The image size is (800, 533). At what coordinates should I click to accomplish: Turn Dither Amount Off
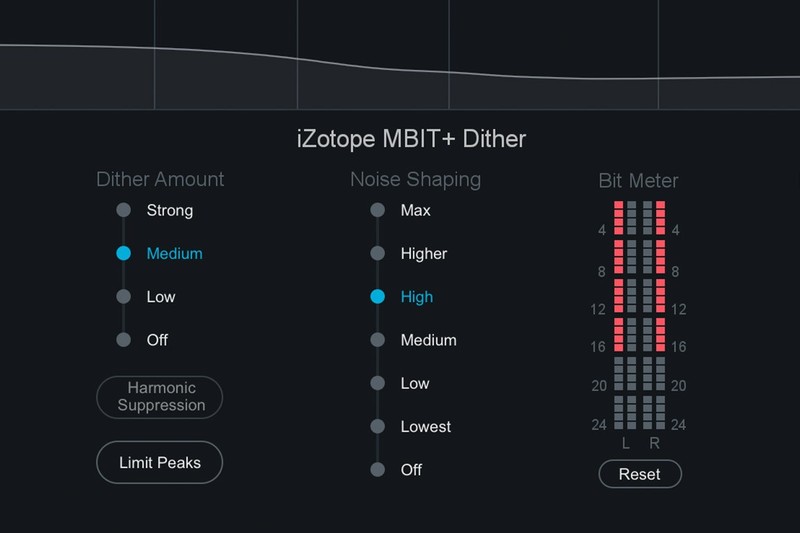click(x=124, y=340)
